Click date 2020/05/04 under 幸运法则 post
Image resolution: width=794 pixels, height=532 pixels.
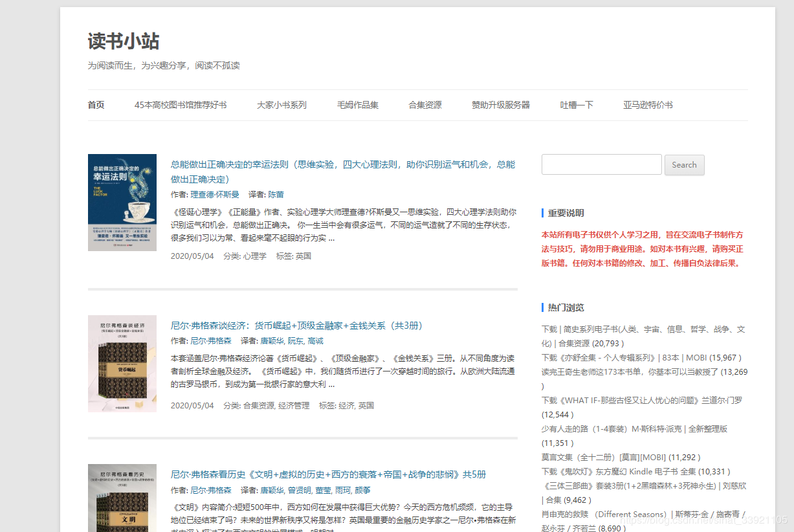pos(192,256)
